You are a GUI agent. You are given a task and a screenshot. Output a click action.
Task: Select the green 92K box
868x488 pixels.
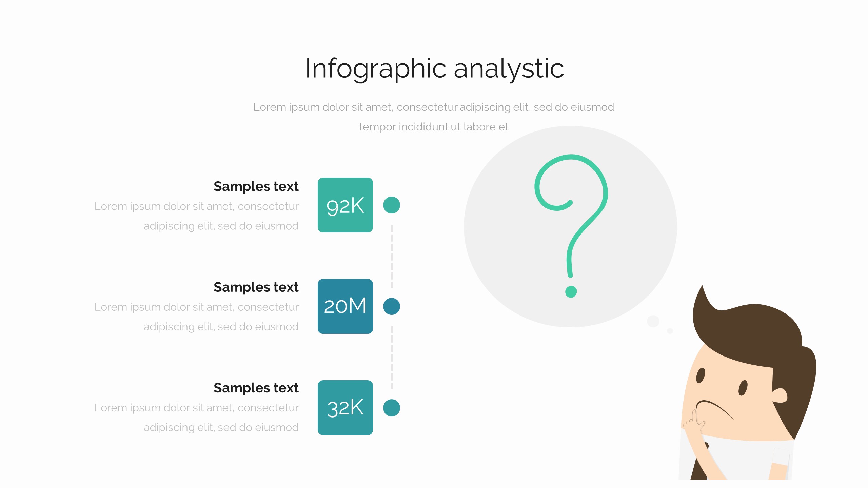point(345,205)
